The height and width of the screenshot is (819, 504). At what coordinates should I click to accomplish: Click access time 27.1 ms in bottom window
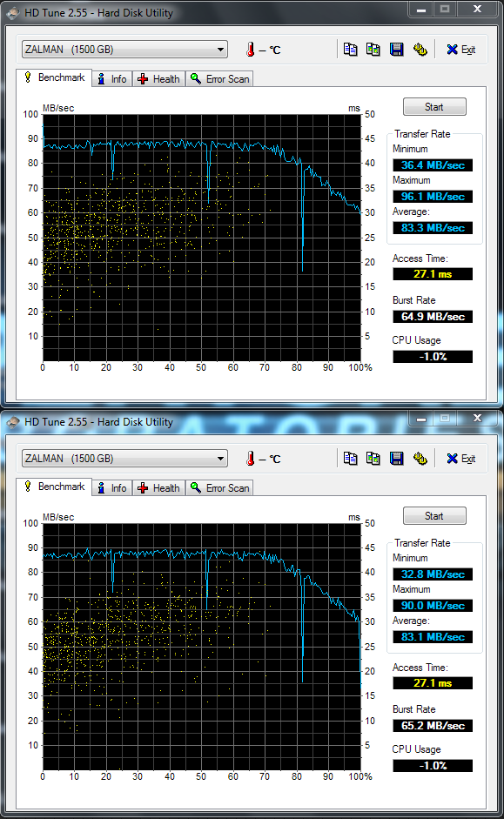click(433, 682)
